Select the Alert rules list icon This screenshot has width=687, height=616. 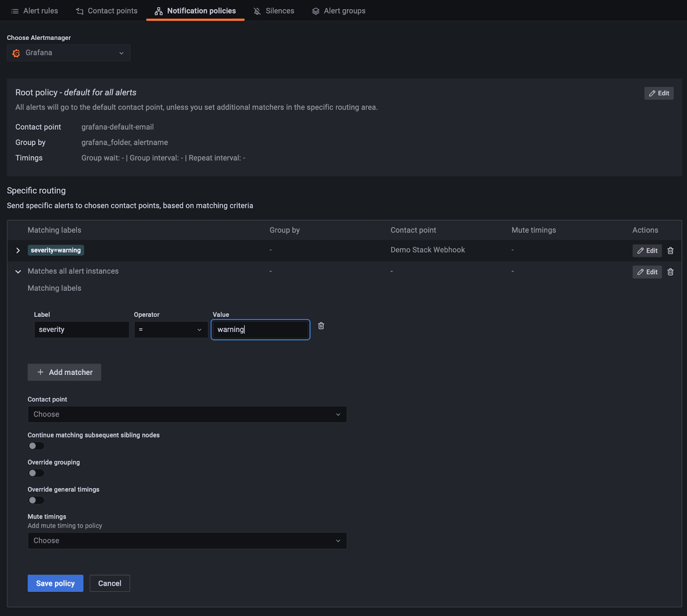click(x=14, y=11)
